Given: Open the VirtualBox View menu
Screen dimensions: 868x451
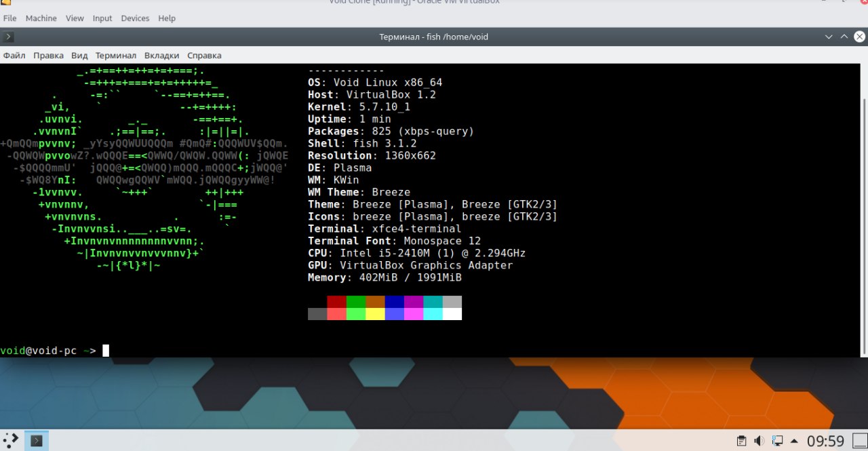Looking at the screenshot, I should (x=75, y=18).
